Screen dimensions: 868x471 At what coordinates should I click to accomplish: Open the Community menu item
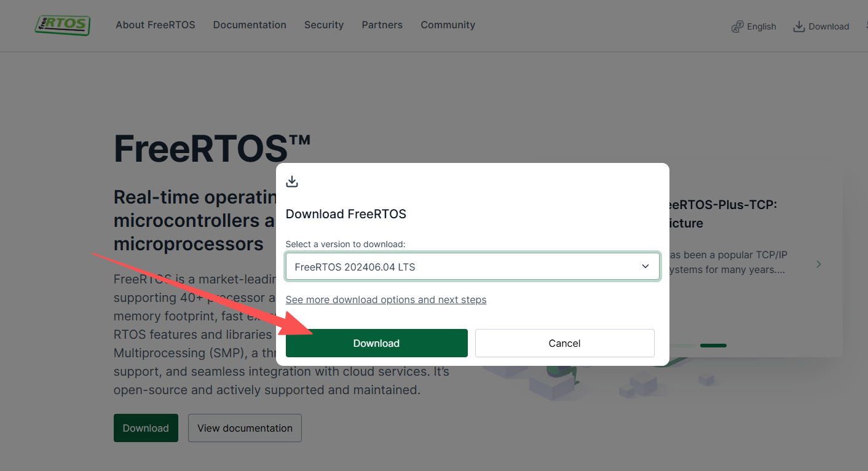[x=448, y=25]
